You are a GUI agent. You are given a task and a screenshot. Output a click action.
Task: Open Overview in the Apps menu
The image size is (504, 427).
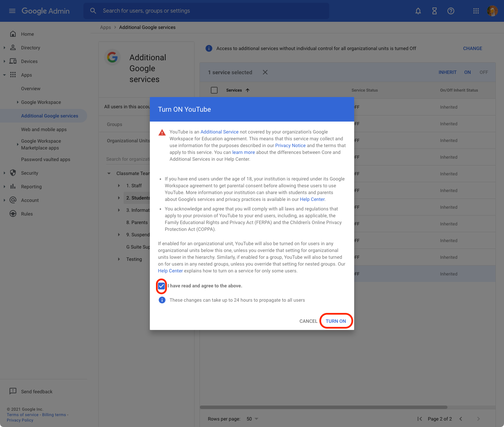tap(31, 89)
